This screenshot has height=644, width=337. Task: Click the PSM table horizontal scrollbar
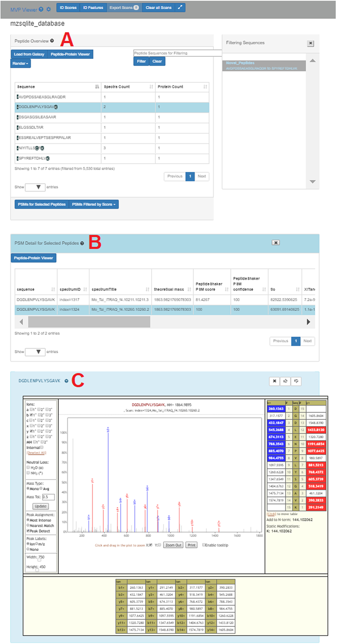pyautogui.click(x=89, y=322)
